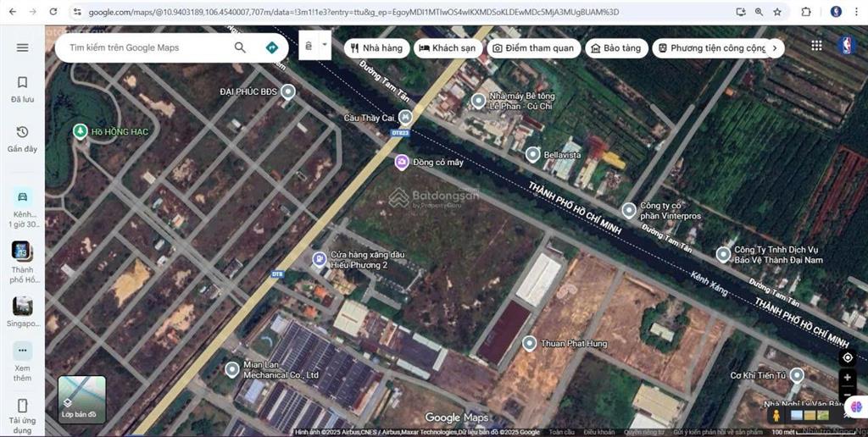
Task: Filter by Phương tiện công cộng chip
Action: pos(711,48)
